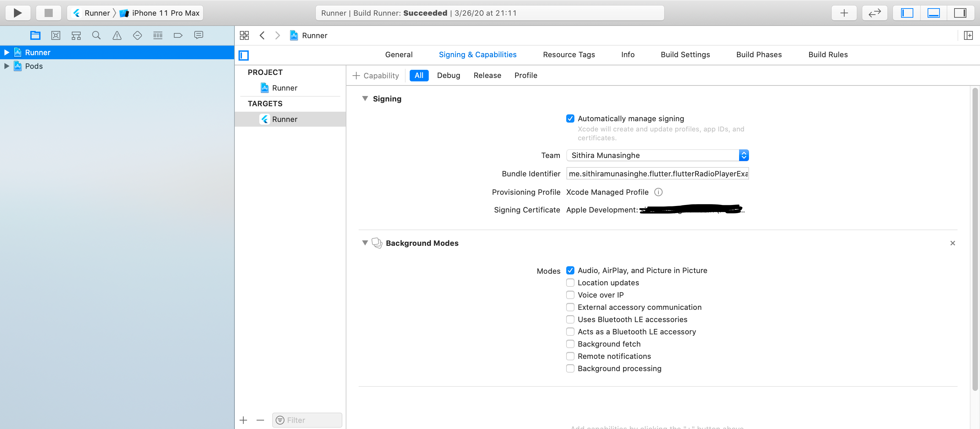
Task: Click the Background Modes capability close icon
Action: (953, 243)
